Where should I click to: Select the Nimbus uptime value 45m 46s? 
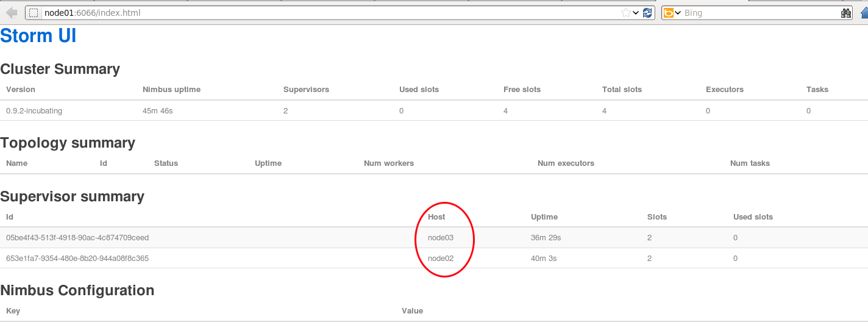click(x=158, y=111)
